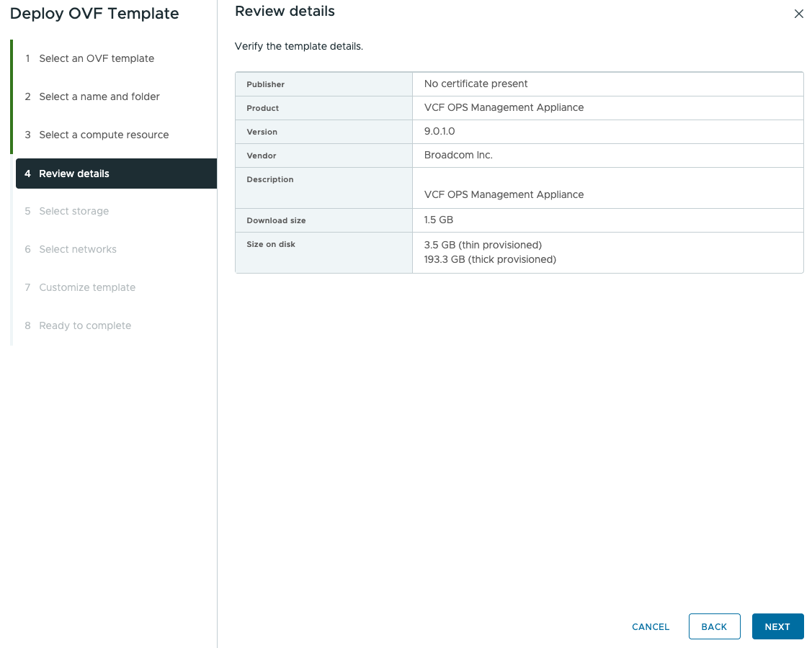Click the Review details page heading
This screenshot has width=812, height=648.
coord(285,12)
